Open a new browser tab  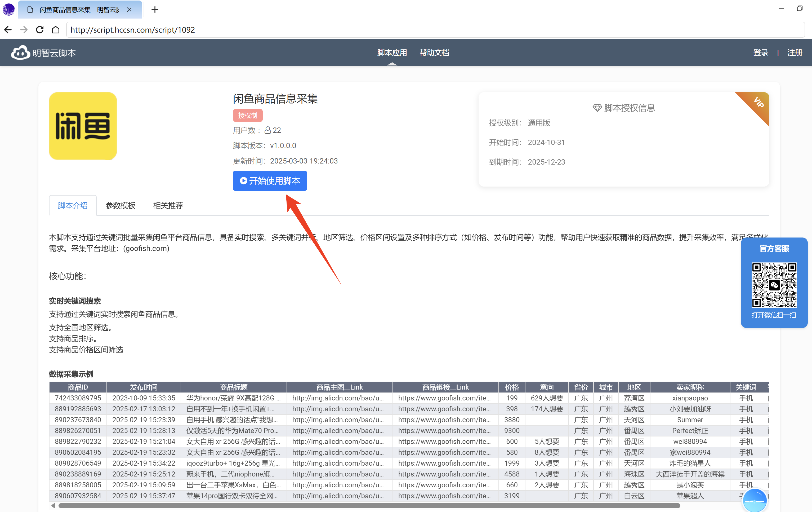point(155,10)
